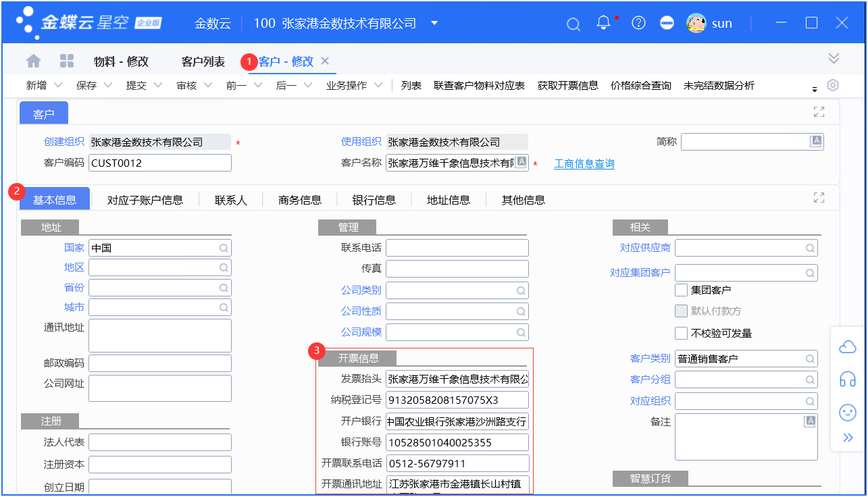Click the chat message bubble icon in header
Image resolution: width=868 pixels, height=497 pixels.
pos(667,23)
